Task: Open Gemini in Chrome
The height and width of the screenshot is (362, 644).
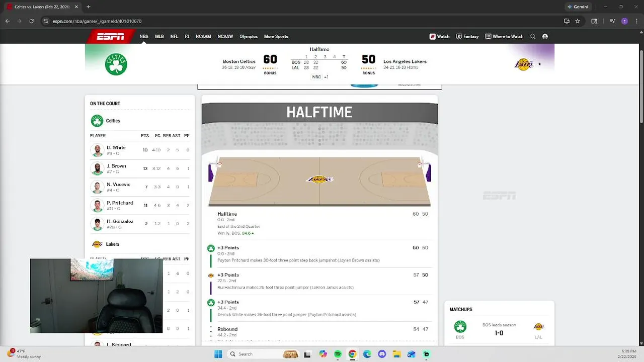Action: [578, 7]
